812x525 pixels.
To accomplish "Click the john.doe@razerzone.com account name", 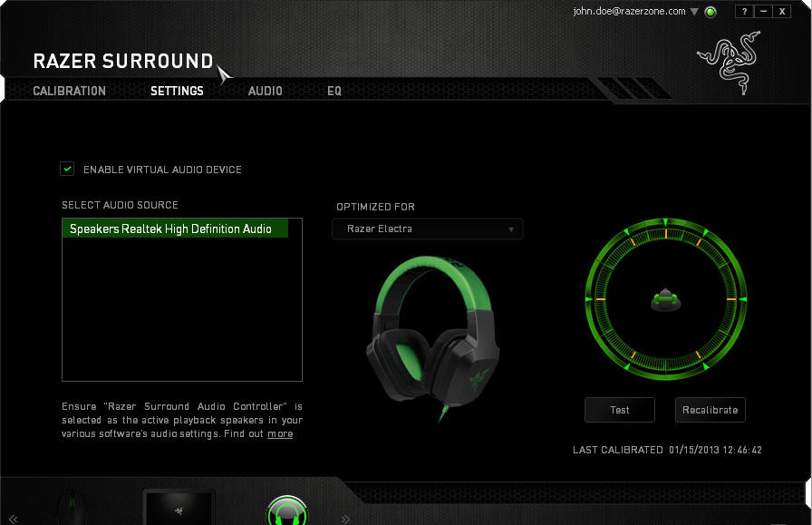I will pos(629,11).
